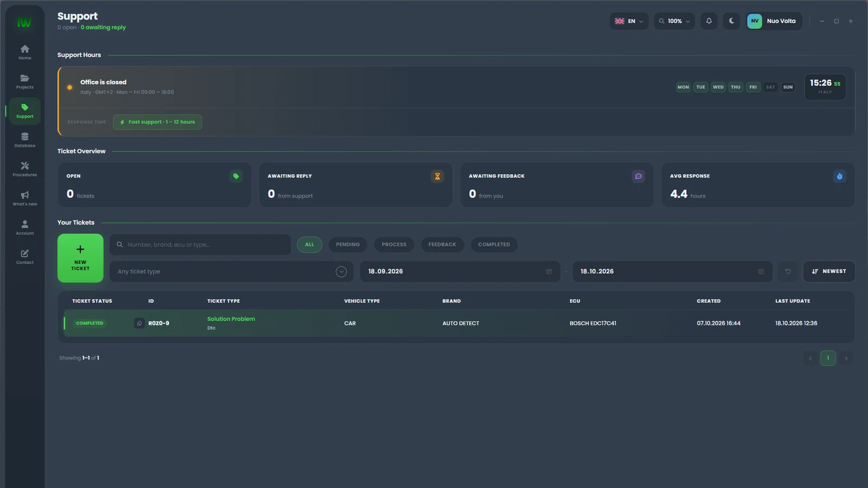Filter tickets by COMPLETED
868x488 pixels.
point(494,245)
